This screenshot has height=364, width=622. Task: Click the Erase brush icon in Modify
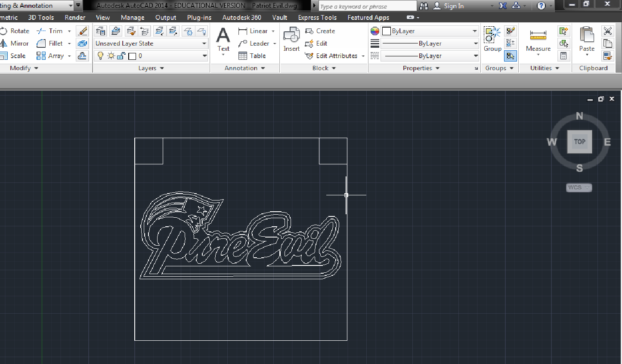82,31
